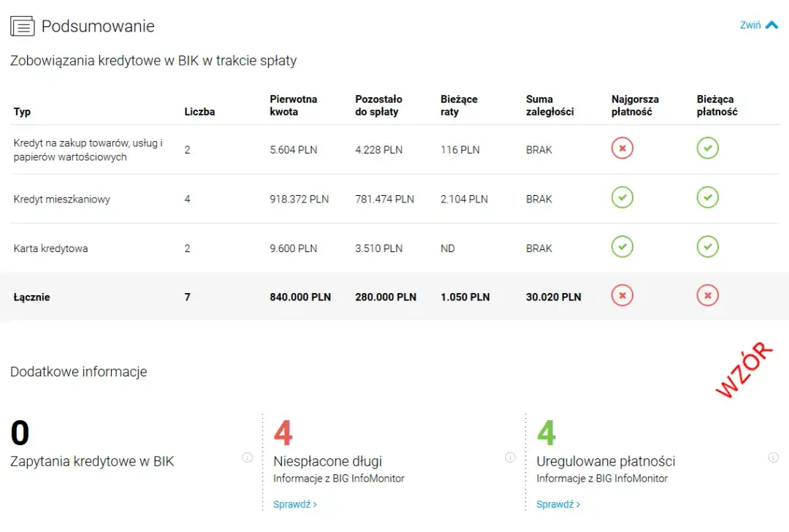Screen dimensions: 789x532
Task: Open Sprawdź link under Uregulowane płatności
Action: tap(557, 504)
